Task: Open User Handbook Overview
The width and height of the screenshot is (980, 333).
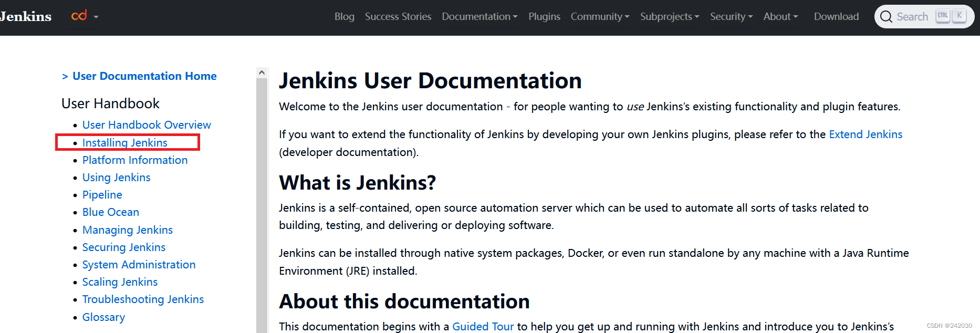Action: tap(147, 125)
